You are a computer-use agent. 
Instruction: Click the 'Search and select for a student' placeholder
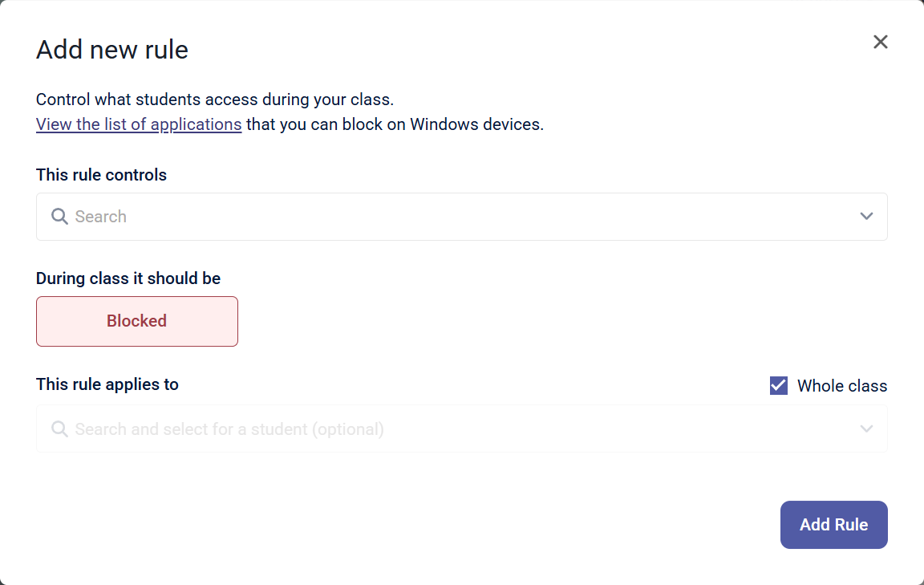[229, 429]
